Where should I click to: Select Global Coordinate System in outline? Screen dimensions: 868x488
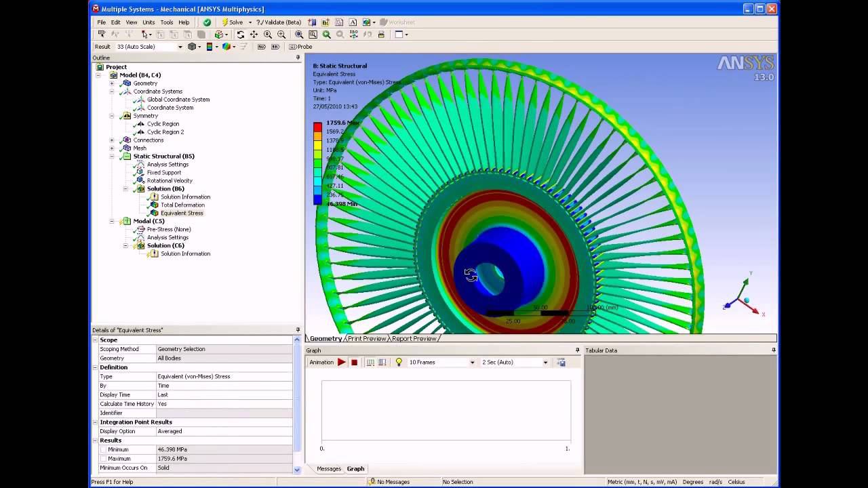[x=178, y=100]
